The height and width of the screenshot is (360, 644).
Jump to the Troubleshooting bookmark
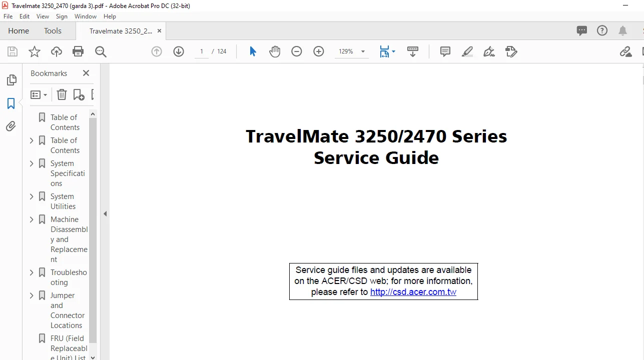click(x=69, y=277)
